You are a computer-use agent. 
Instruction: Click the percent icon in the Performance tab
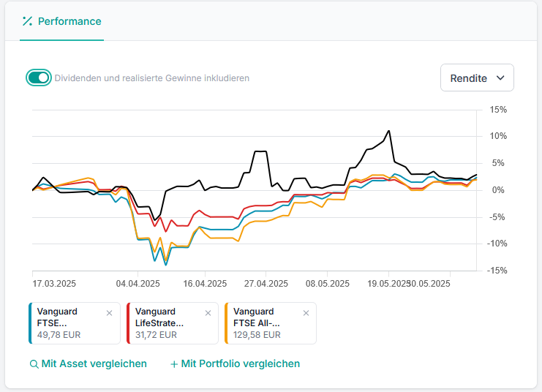coord(27,21)
